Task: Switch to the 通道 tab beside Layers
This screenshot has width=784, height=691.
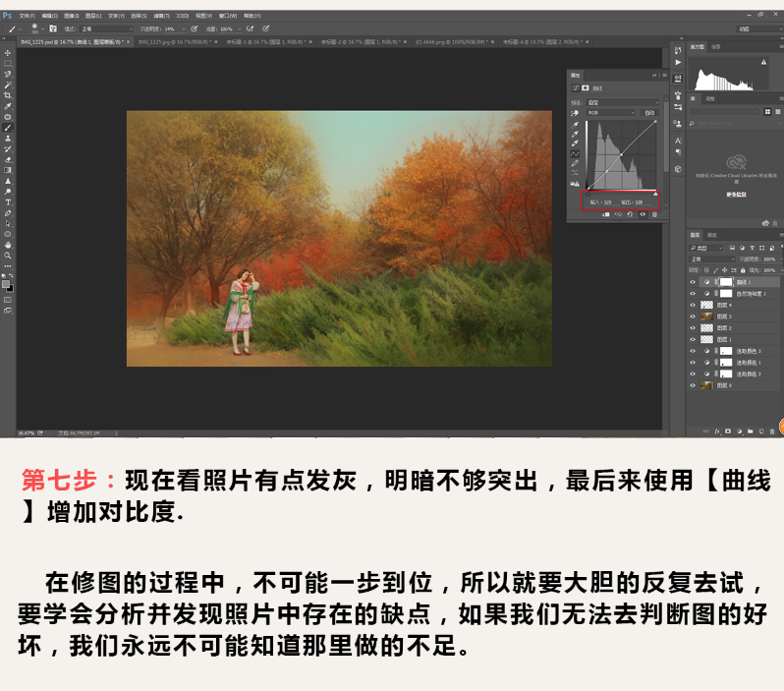Action: (x=712, y=235)
